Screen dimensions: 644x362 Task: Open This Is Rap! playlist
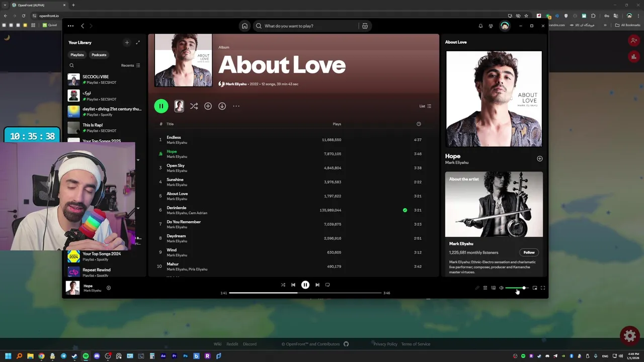point(105,128)
